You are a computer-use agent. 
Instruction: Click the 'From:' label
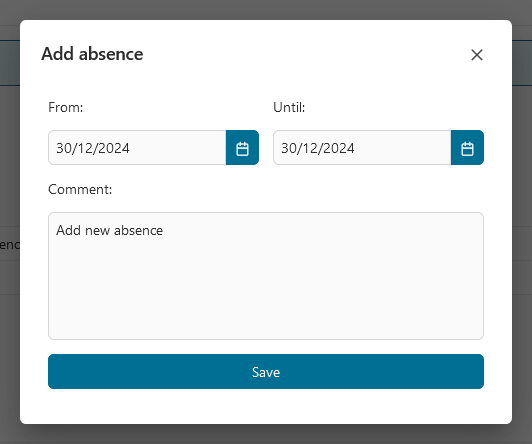pos(65,108)
